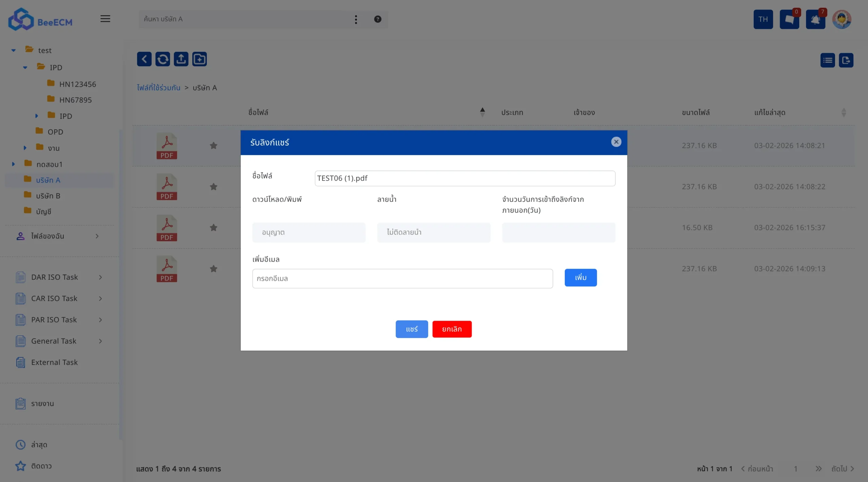Toggle star on third PDF file

213,228
